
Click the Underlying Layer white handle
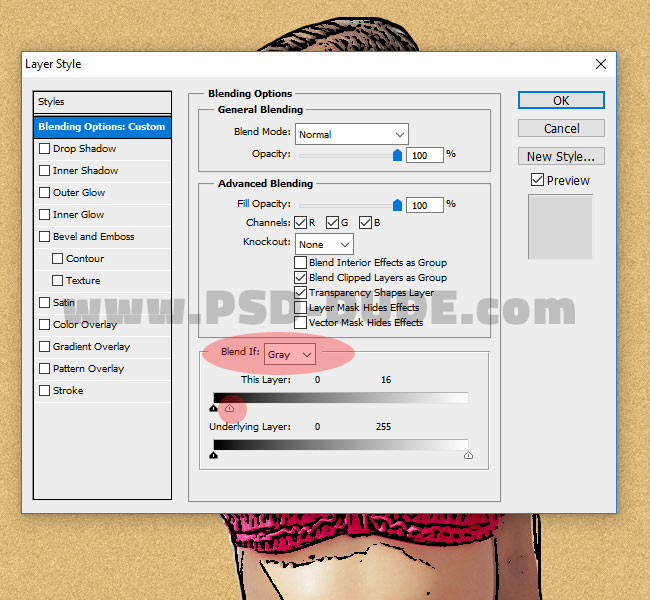(468, 455)
